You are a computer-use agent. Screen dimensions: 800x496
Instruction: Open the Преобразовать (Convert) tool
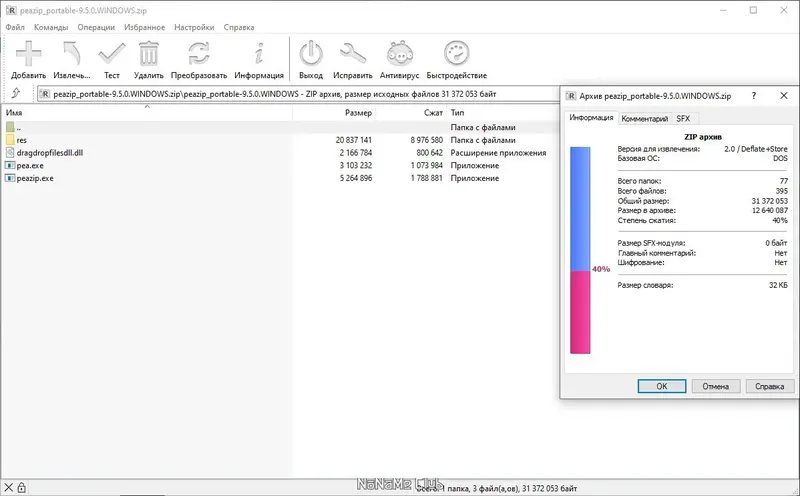198,54
